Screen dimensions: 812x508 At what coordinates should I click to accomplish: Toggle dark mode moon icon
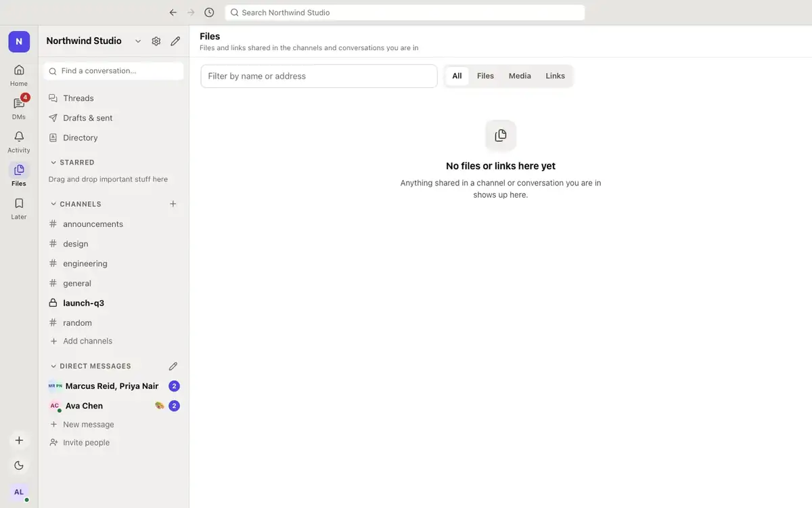point(19,465)
